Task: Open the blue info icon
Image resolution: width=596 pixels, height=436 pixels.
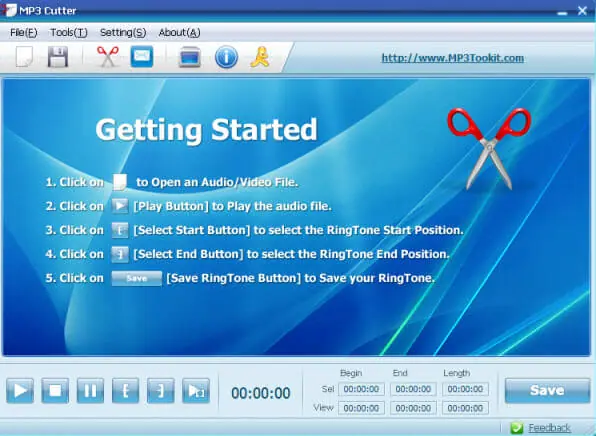Action: (x=226, y=57)
